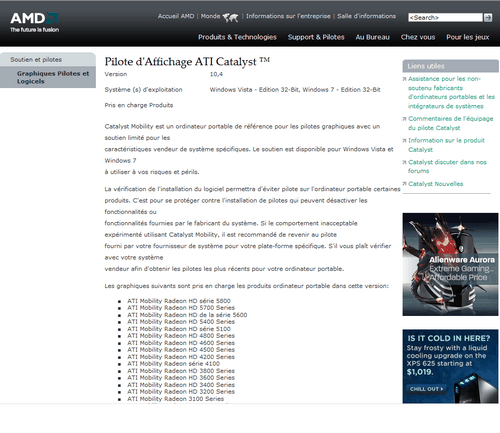The height and width of the screenshot is (433, 500).
Task: Click ATI Mobility Radeon HD 4500 Series
Action: [181, 349]
